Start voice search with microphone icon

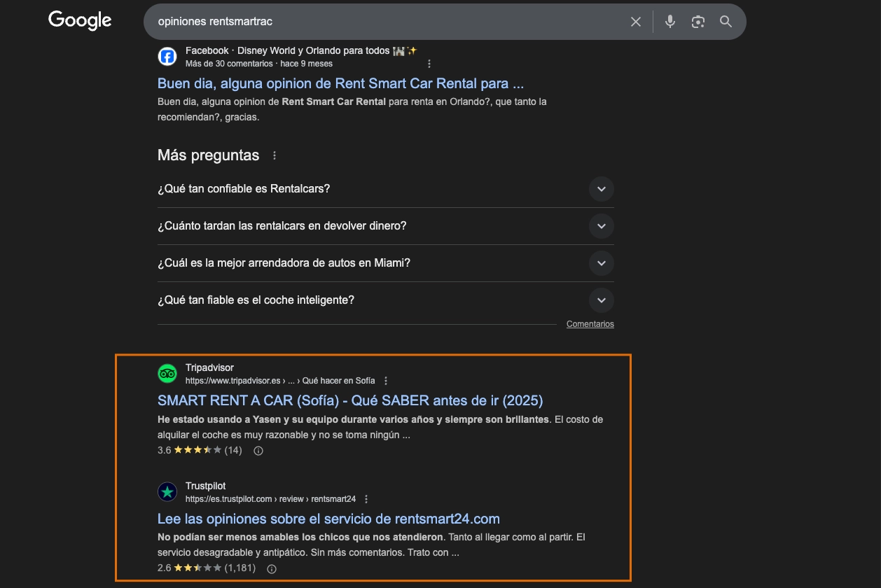click(670, 22)
